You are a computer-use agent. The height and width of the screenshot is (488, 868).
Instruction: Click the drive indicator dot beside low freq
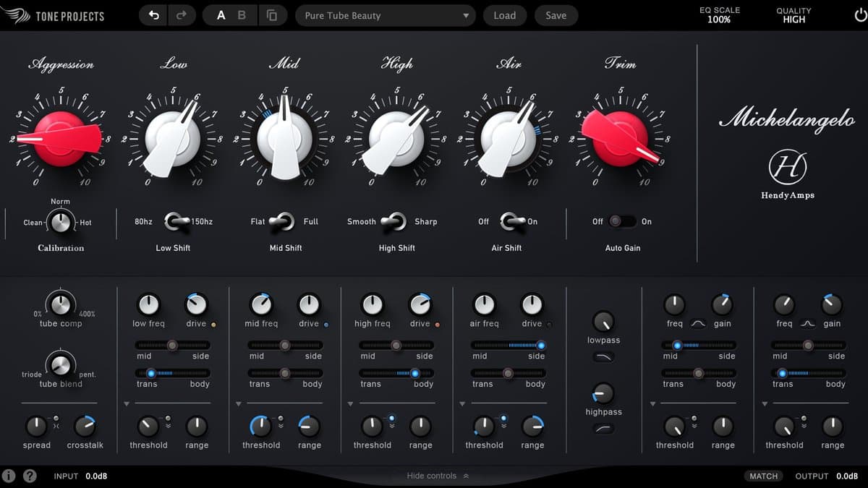[213, 325]
